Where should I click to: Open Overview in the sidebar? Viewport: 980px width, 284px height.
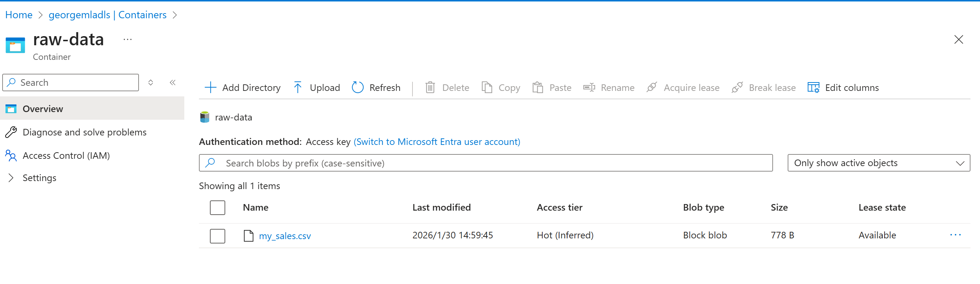click(92, 109)
